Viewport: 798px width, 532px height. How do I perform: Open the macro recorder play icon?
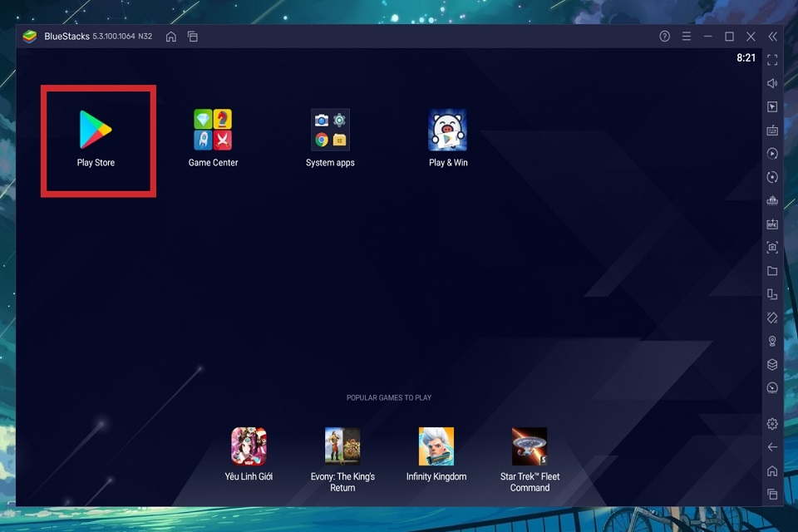tap(772, 154)
